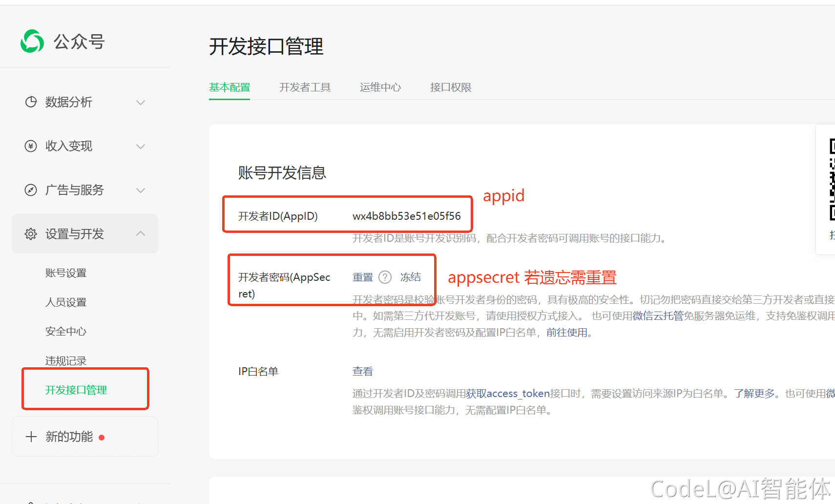Click the compass icon beside 广告与服务
This screenshot has height=504, width=835.
pyautogui.click(x=31, y=190)
